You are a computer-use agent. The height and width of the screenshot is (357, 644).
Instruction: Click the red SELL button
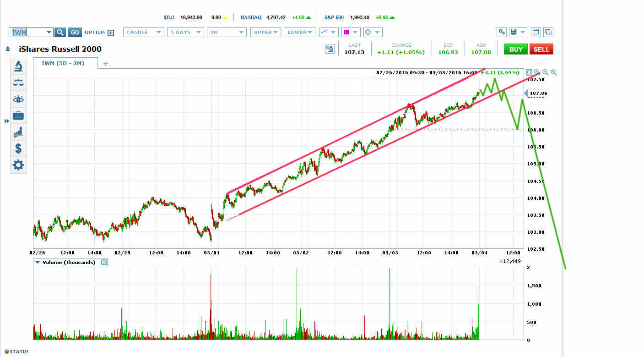click(541, 49)
